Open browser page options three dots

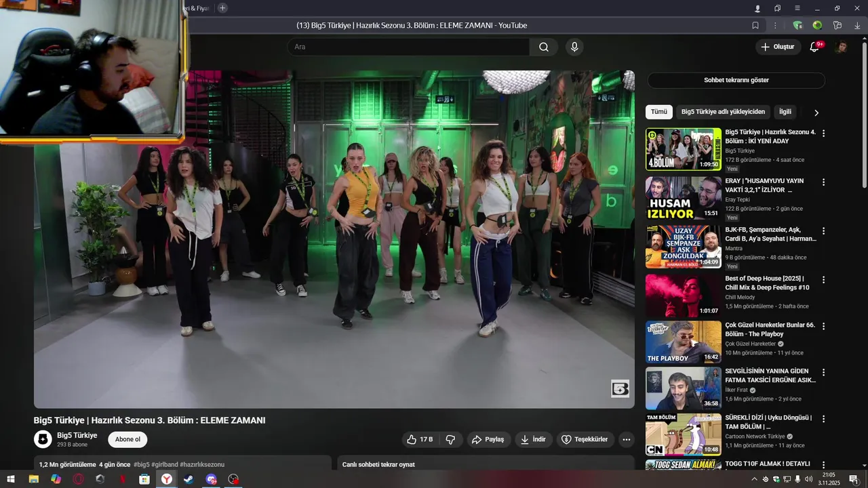775,25
